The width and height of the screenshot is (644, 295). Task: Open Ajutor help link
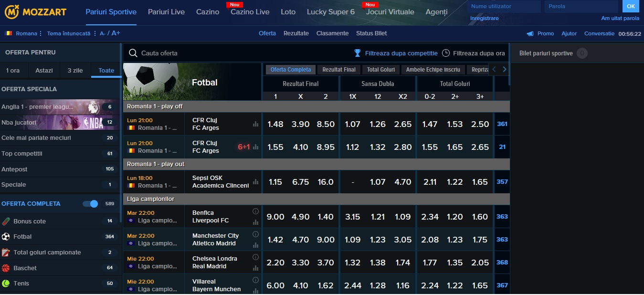click(x=569, y=33)
